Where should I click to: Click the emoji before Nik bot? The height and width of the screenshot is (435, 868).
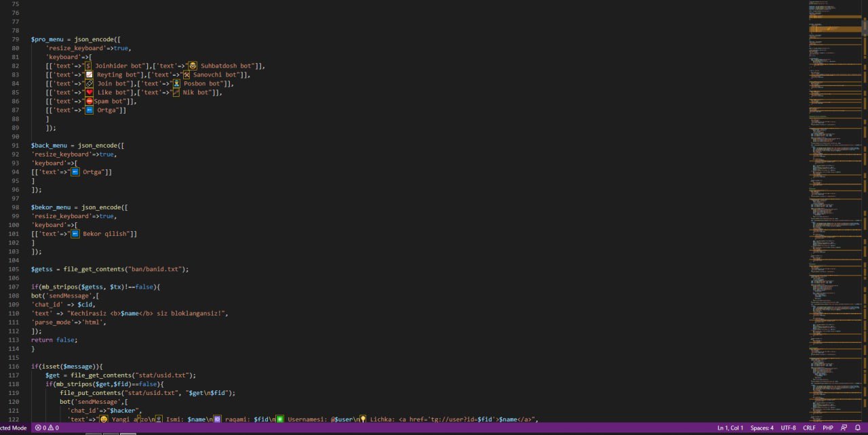pyautogui.click(x=176, y=92)
